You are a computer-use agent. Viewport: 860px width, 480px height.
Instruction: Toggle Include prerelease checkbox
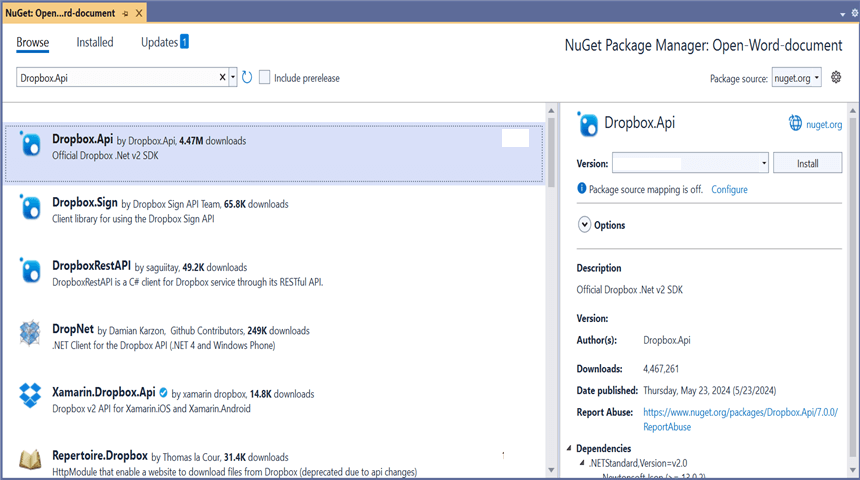264,77
